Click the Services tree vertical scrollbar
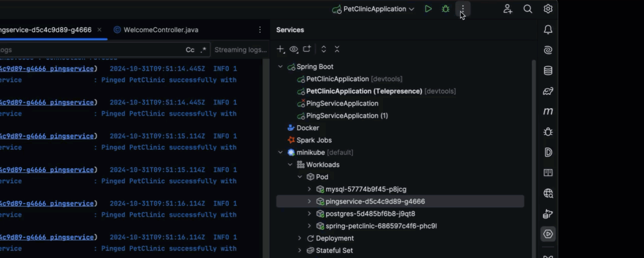This screenshot has width=644, height=258. click(x=534, y=159)
